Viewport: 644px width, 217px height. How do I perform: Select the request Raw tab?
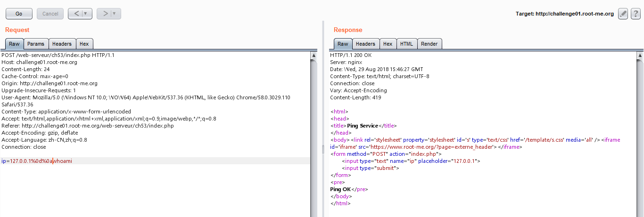click(14, 44)
